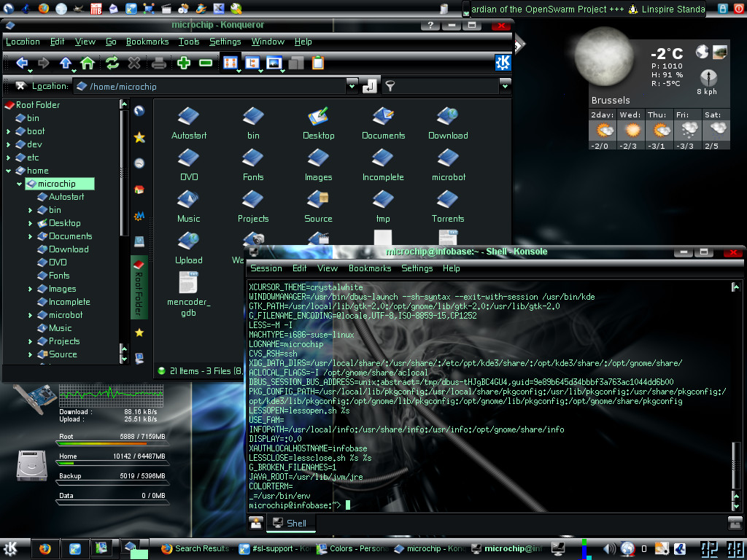Viewport: 747px width, 560px height.
Task: Switch to Search Results Firefox taskbar entry
Action: [x=196, y=549]
